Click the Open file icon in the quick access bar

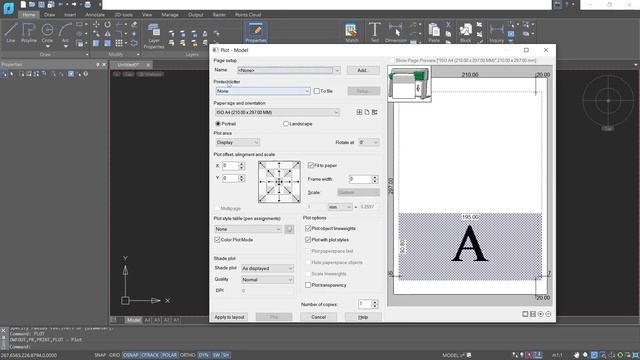coord(32,4)
